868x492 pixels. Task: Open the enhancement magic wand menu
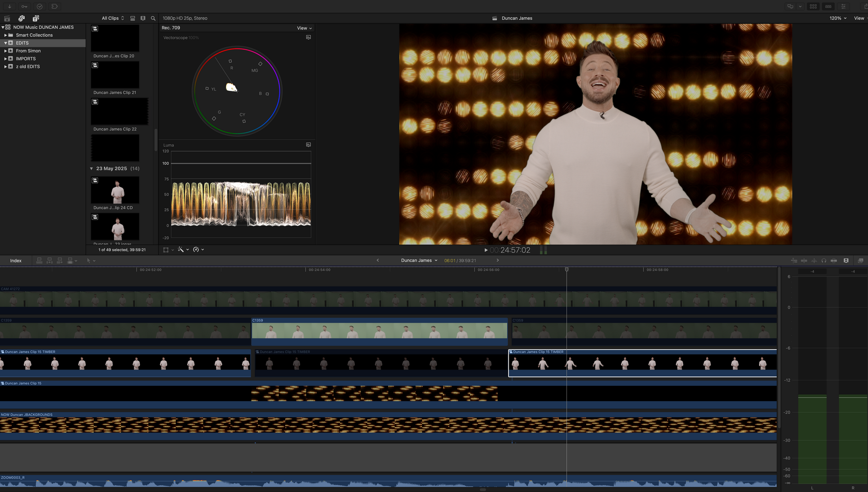183,249
